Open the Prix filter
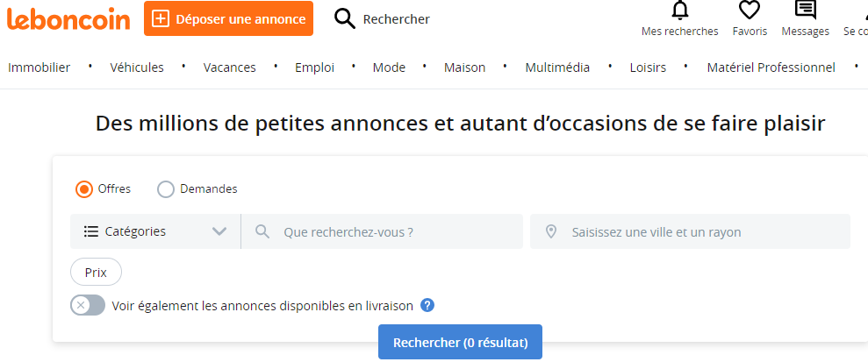 [96, 273]
